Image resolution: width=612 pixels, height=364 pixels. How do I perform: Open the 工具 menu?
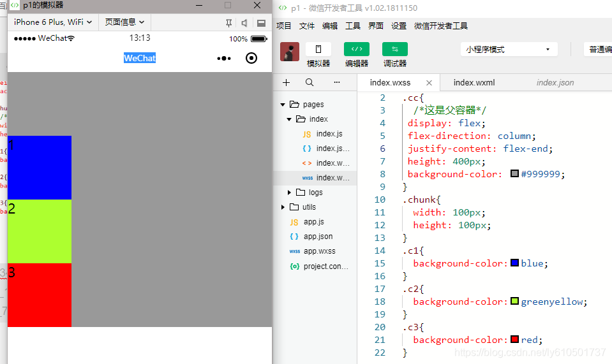[353, 25]
